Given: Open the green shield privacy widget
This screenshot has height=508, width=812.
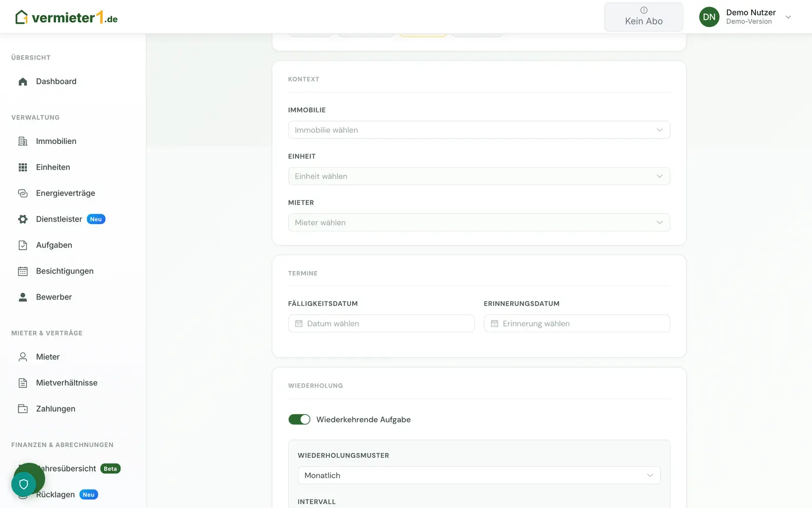Looking at the screenshot, I should tap(24, 484).
